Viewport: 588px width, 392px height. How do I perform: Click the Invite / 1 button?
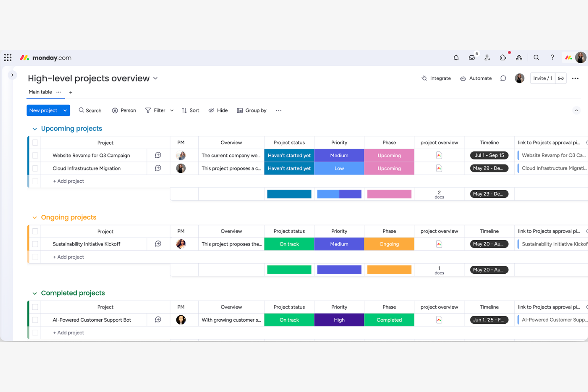point(542,78)
